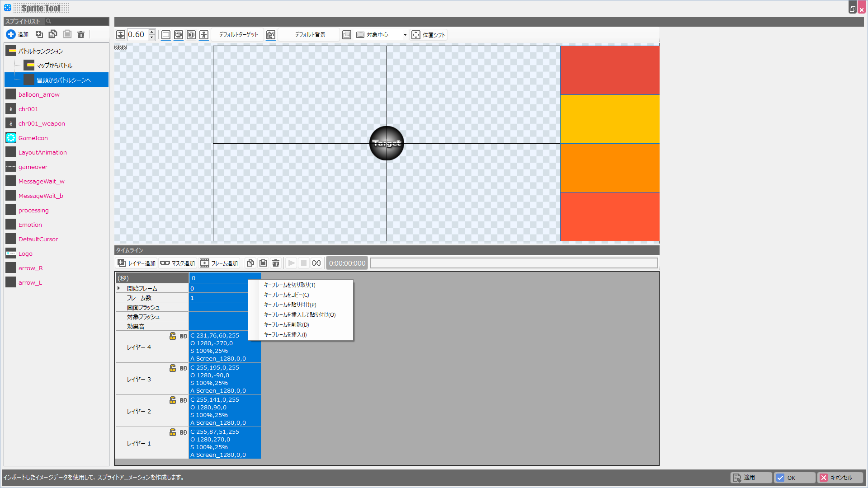The height and width of the screenshot is (488, 868).
Task: Select chr001_weapon in sprite list
Action: [42, 123]
